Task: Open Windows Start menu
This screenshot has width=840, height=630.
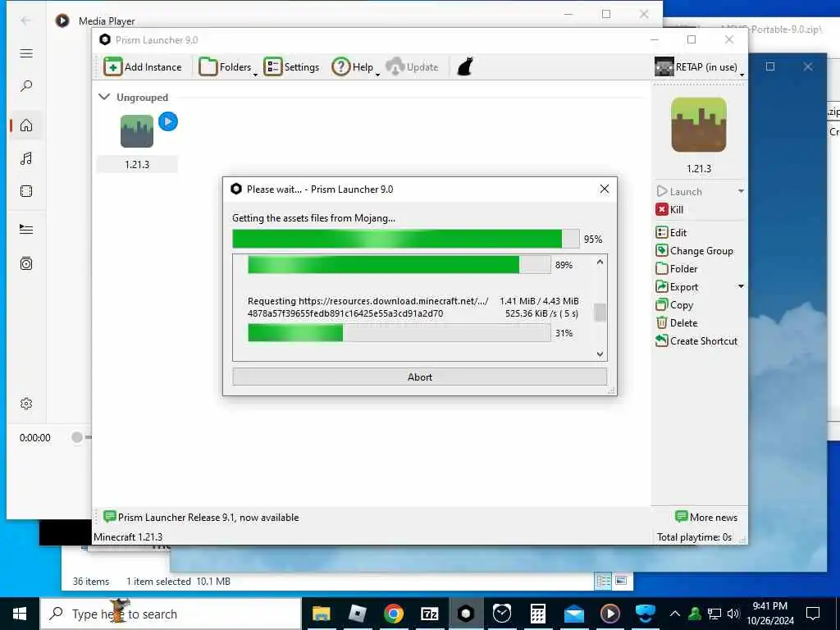Action: coord(20,614)
